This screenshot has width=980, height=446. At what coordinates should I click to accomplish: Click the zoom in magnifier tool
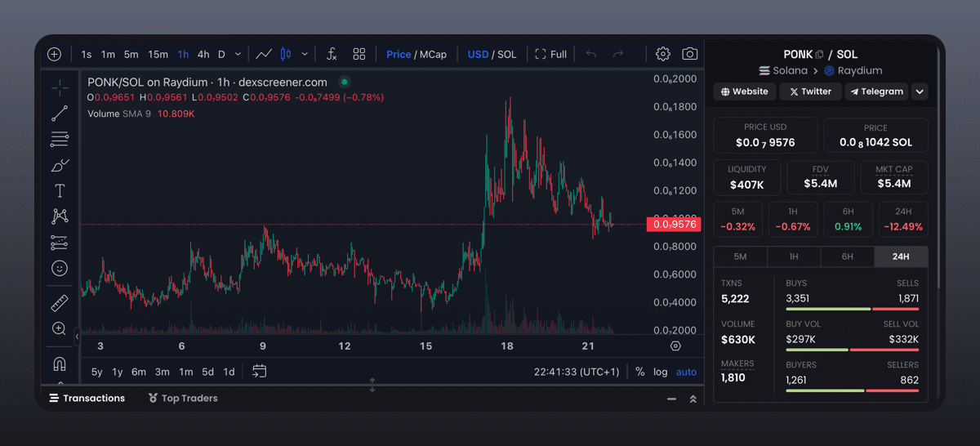click(x=60, y=328)
